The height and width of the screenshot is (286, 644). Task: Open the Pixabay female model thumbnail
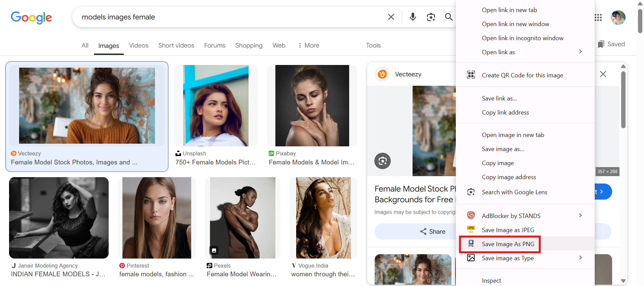(312, 106)
